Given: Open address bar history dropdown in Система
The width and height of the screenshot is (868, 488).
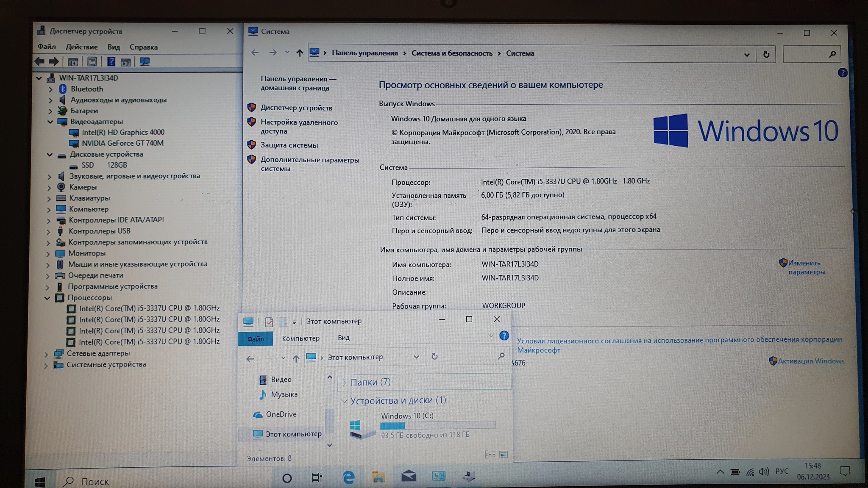Looking at the screenshot, I should (x=747, y=55).
